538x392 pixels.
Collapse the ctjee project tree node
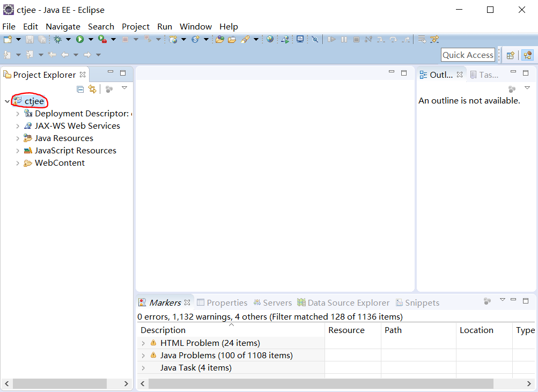[7, 101]
